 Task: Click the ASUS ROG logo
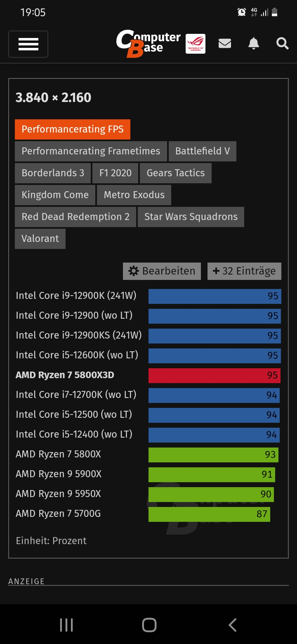pos(196,43)
